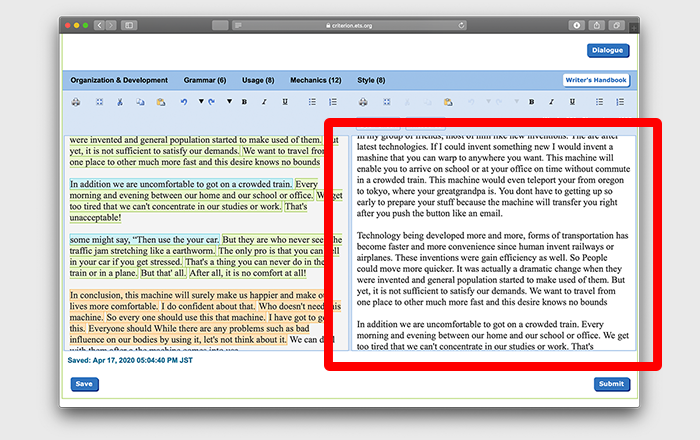Click the Dialogue button
The image size is (700, 440).
tap(608, 50)
